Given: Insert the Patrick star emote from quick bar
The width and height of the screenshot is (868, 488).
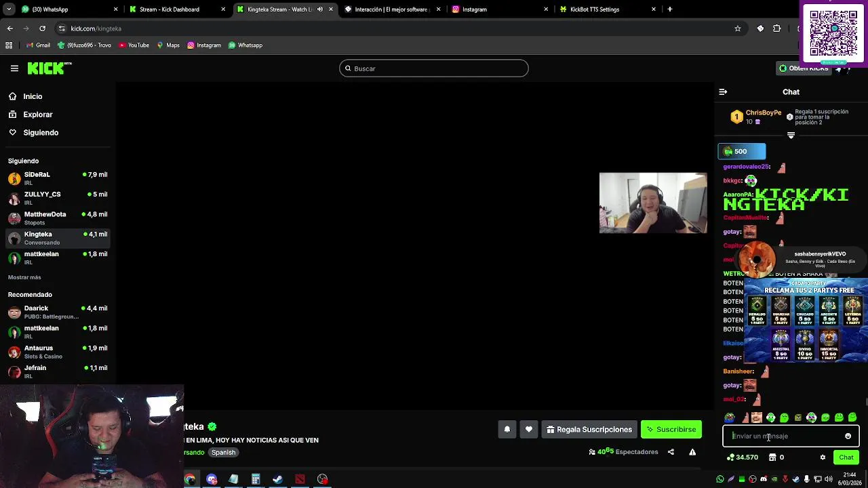Looking at the screenshot, I should [744, 418].
